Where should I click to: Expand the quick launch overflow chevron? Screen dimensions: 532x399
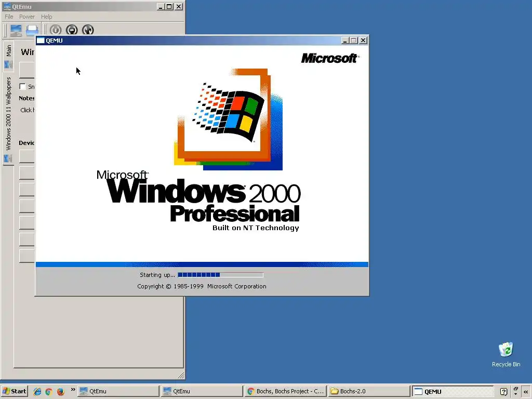73,390
